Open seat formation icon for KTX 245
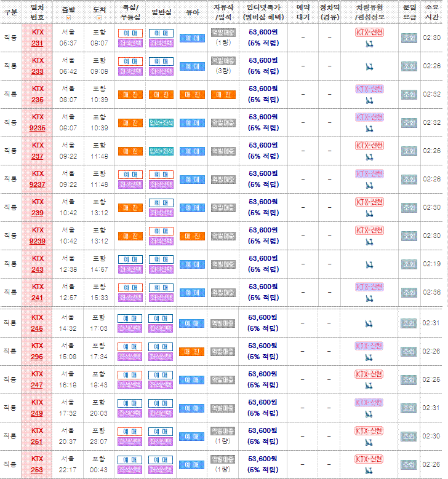 [x=369, y=323]
